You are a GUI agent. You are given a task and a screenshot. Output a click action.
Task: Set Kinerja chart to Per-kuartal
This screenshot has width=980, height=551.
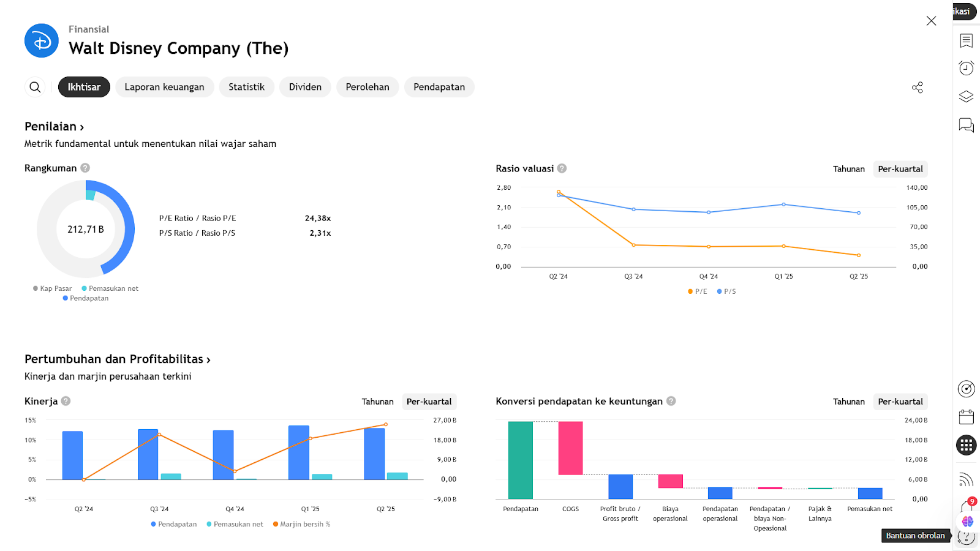pos(429,402)
